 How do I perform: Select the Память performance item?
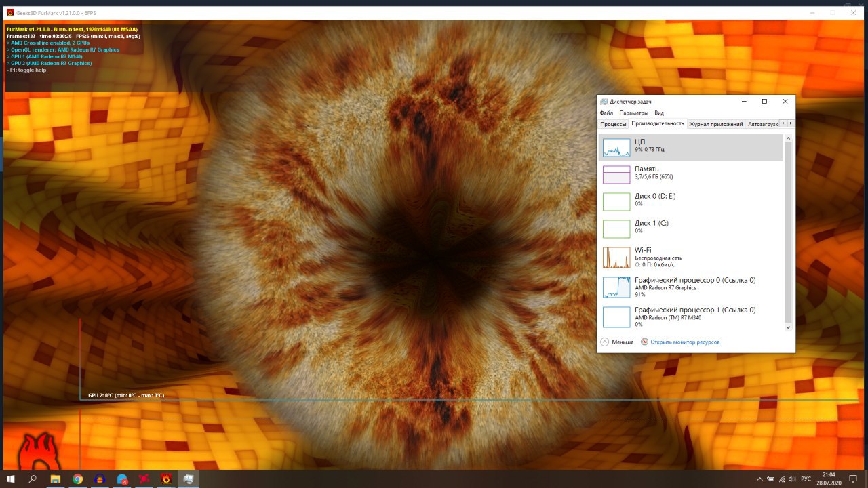(x=690, y=175)
